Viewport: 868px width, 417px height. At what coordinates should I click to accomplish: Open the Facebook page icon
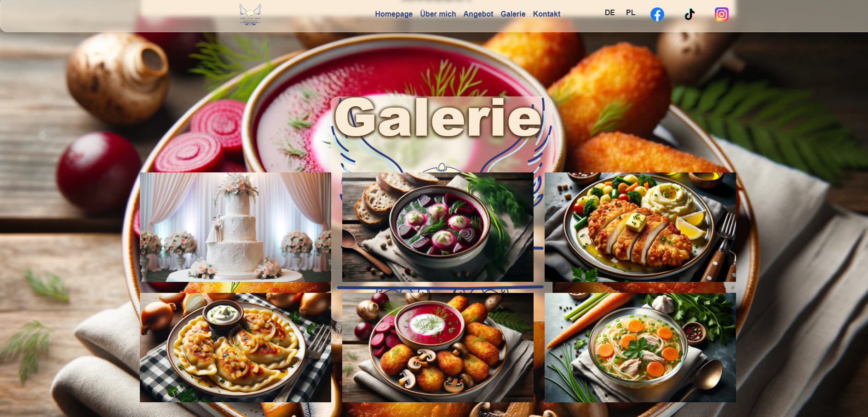pos(657,14)
